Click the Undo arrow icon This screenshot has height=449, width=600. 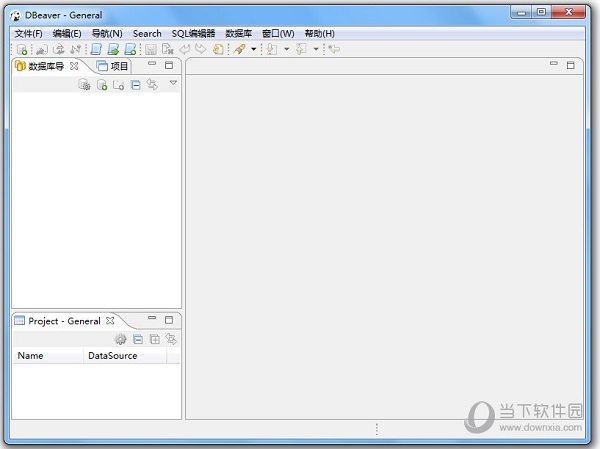click(x=185, y=49)
